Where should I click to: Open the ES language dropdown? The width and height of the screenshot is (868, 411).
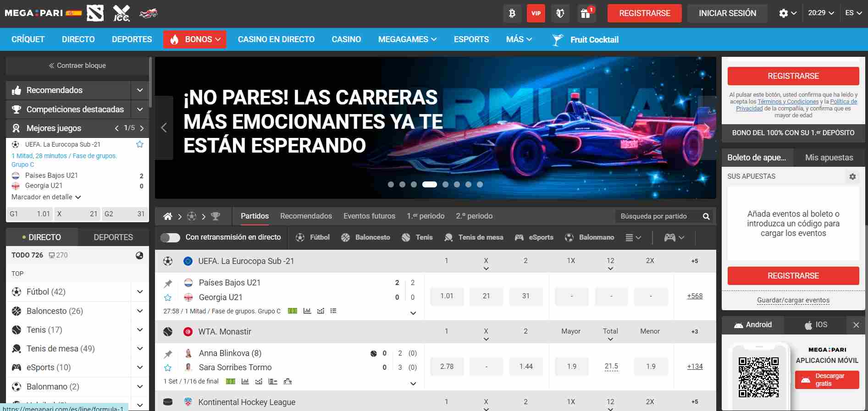(853, 13)
